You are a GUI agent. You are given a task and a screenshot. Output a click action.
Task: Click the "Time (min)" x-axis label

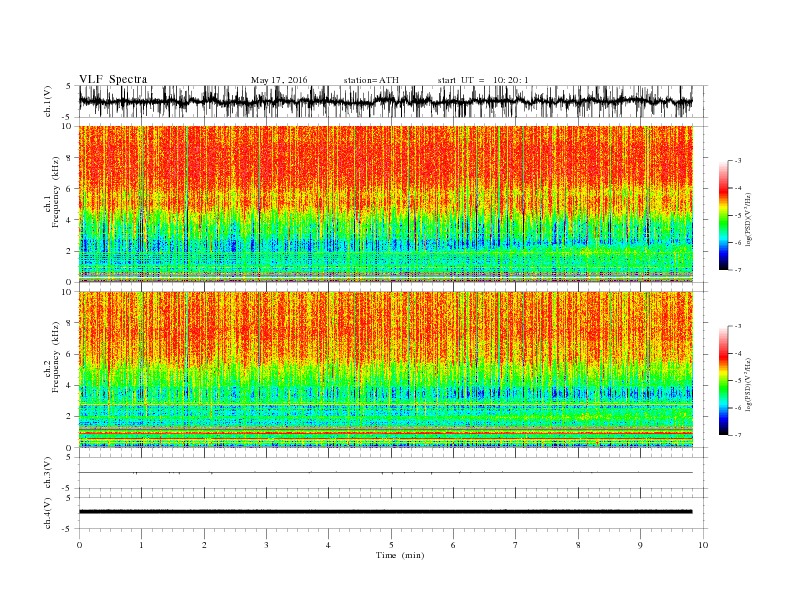[x=400, y=555]
